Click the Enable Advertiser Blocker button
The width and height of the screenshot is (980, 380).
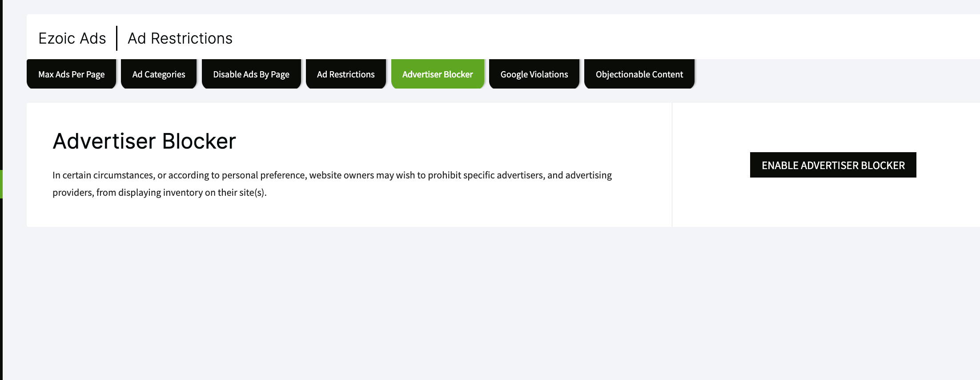tap(833, 165)
